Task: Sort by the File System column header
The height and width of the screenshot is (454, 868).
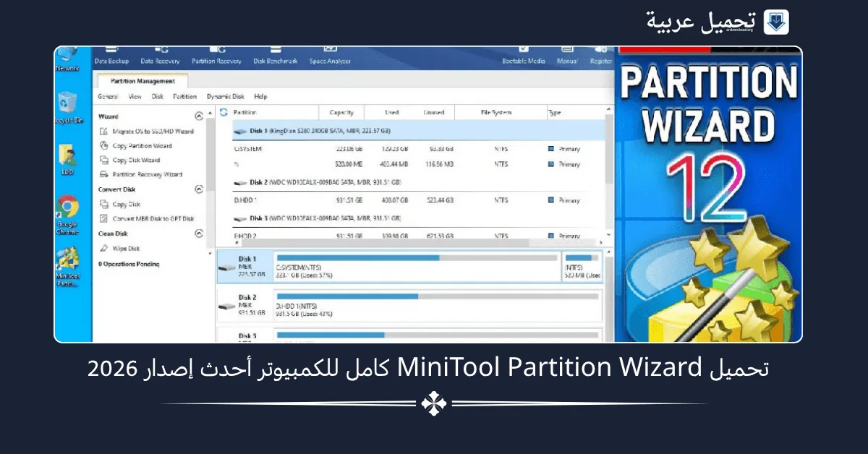Action: point(496,113)
